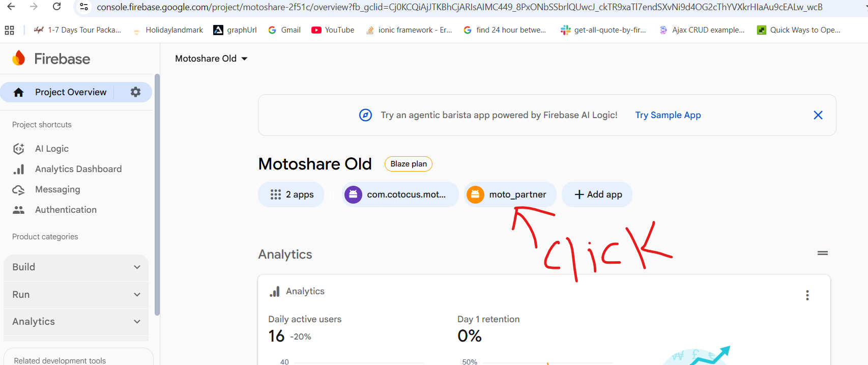Open the Motoshare Old project dropdown
868x365 pixels.
211,59
